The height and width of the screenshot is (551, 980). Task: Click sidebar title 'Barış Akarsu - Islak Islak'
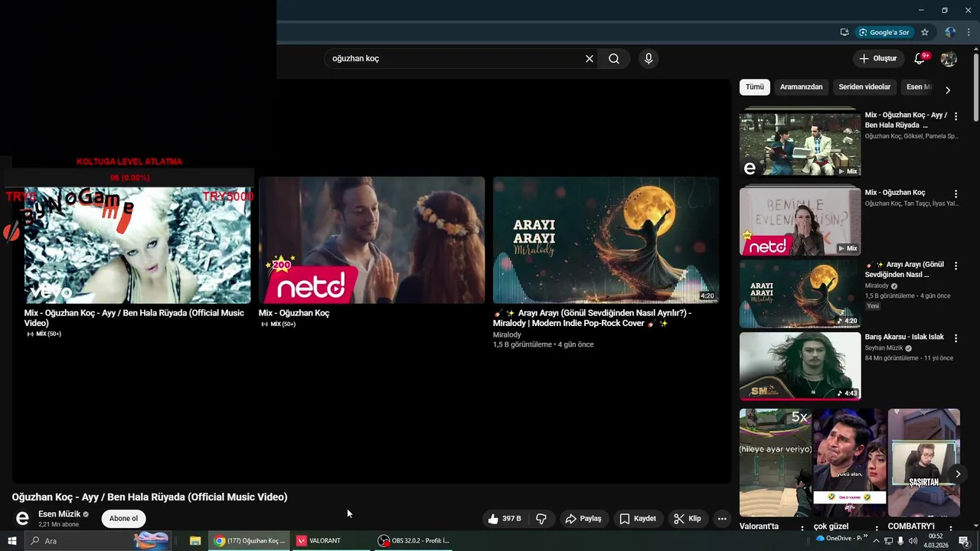[x=904, y=337]
